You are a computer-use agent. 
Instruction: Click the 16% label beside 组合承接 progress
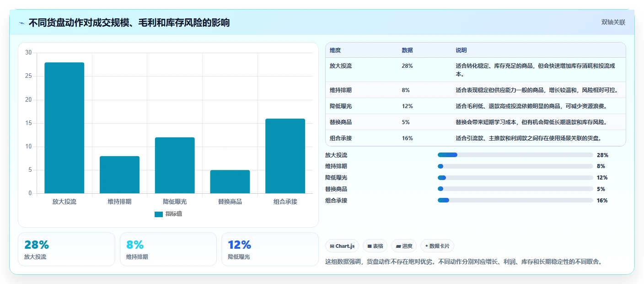[x=602, y=201]
